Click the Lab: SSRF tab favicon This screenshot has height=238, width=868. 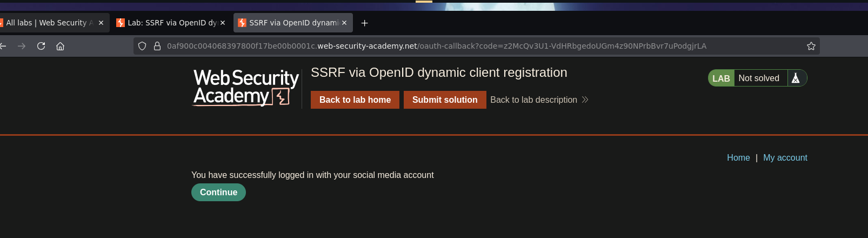(121, 23)
